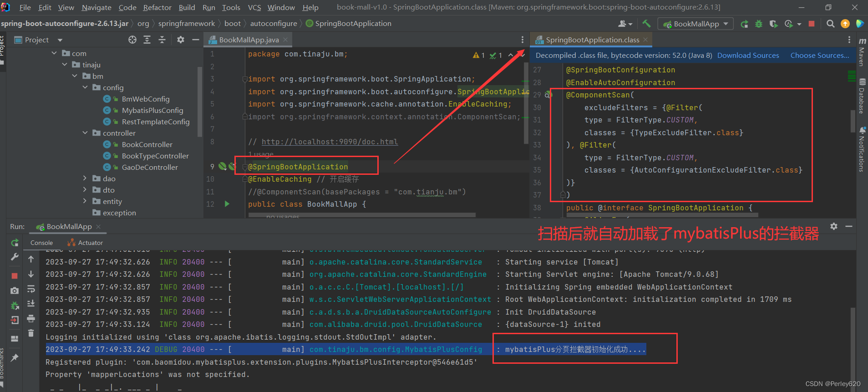This screenshot has width=868, height=392.
Task: Take thread dump with camera icon
Action: point(15,290)
